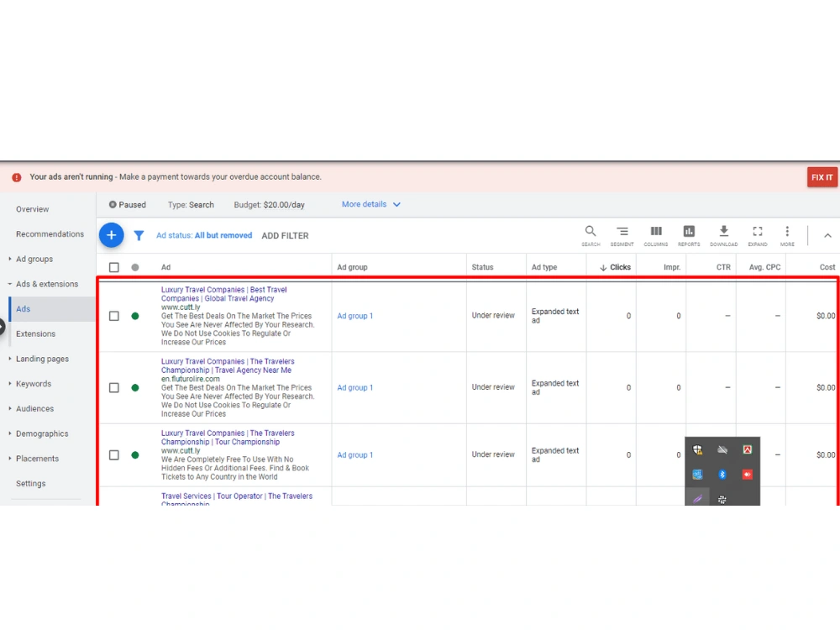Click the red alert icon in the payment warning
840x630 pixels.
click(17, 177)
